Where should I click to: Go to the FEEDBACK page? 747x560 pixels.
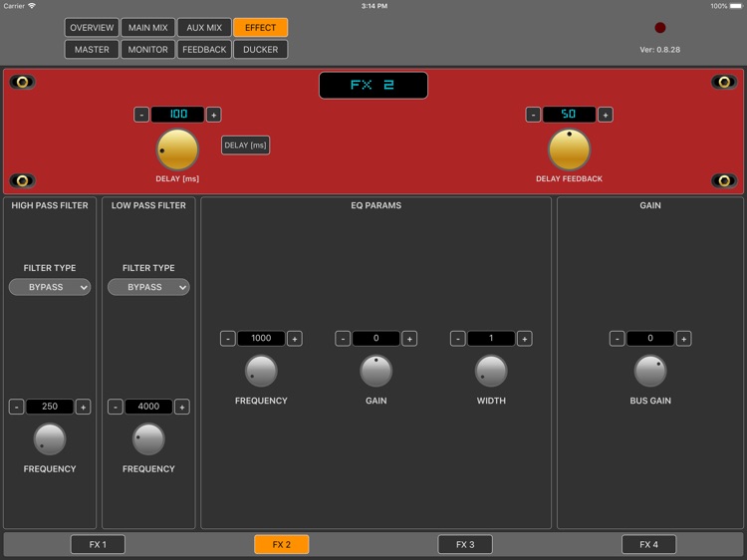click(204, 49)
